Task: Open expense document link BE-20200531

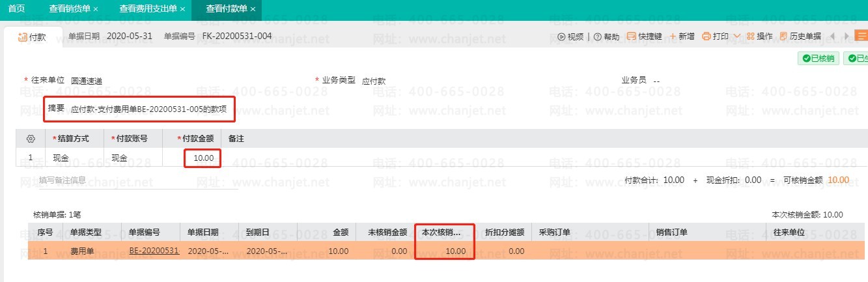Action: click(x=154, y=251)
